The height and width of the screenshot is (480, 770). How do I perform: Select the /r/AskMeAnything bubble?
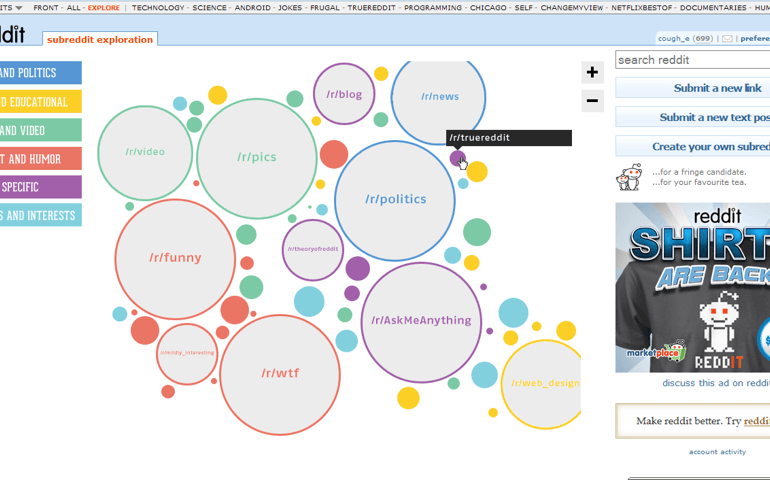[421, 322]
